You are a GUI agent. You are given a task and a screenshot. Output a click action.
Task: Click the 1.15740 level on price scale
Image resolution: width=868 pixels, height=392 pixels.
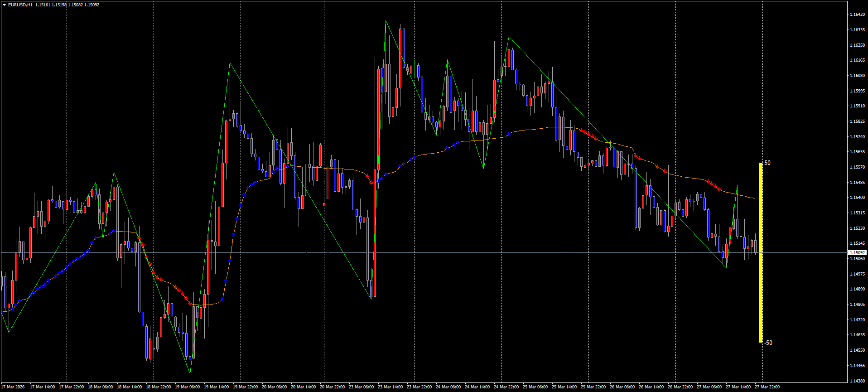pyautogui.click(x=856, y=137)
